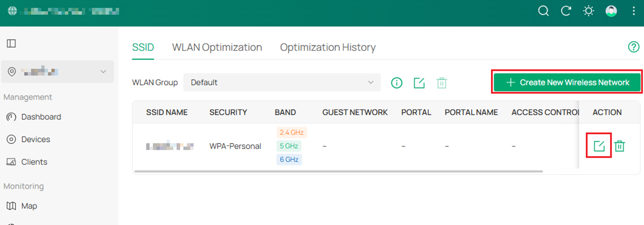The width and height of the screenshot is (644, 225).
Task: Open the three-dot more options menu
Action: click(634, 11)
